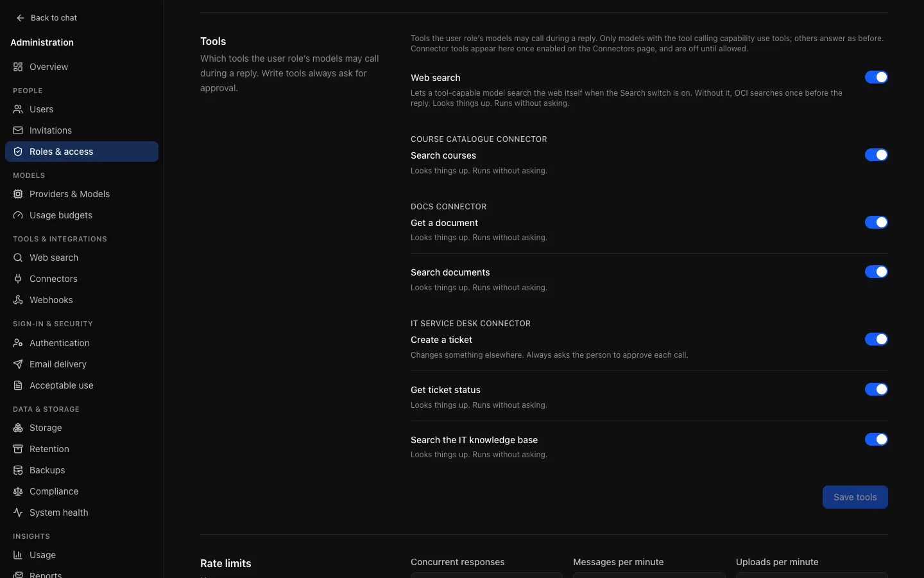Open Providers & Models menu item

tap(81, 194)
